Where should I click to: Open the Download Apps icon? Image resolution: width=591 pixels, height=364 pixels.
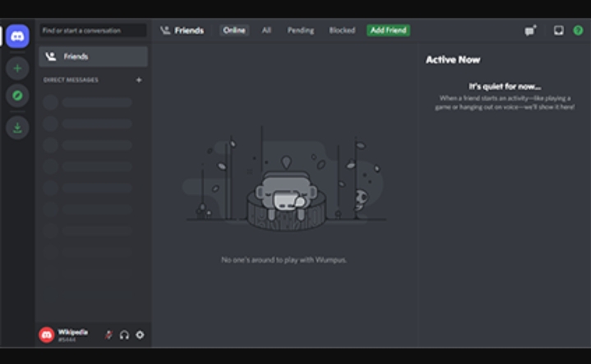(17, 128)
